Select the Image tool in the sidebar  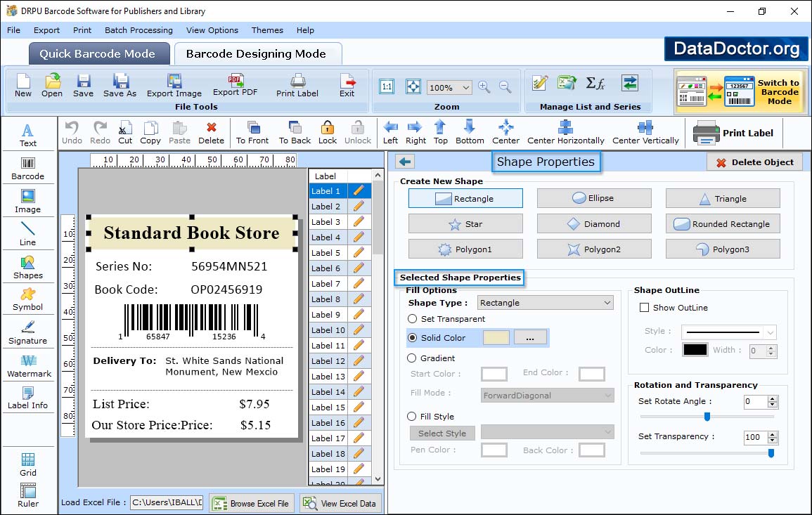pos(28,202)
